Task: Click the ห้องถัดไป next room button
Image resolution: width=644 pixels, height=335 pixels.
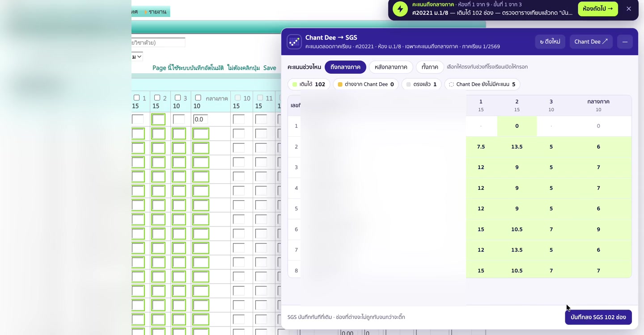Action: pyautogui.click(x=598, y=9)
